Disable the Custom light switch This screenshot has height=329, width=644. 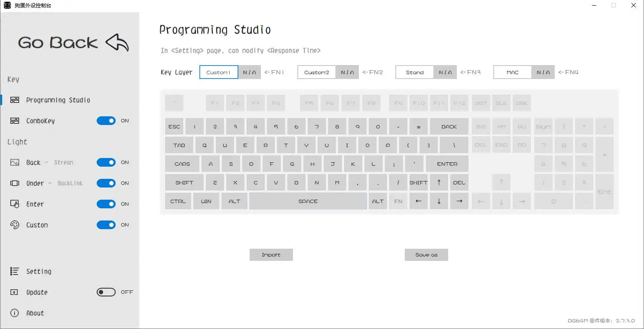point(106,225)
